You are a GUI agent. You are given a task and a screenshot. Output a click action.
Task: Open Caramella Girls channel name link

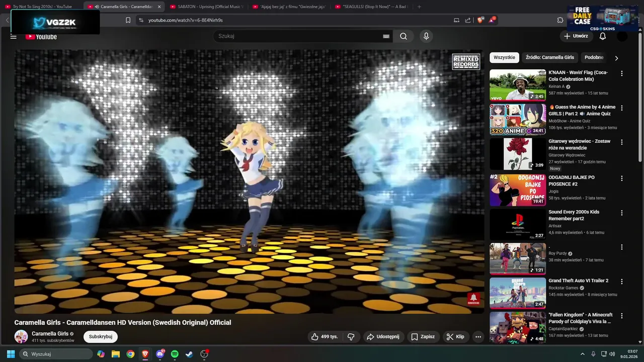pos(50,333)
